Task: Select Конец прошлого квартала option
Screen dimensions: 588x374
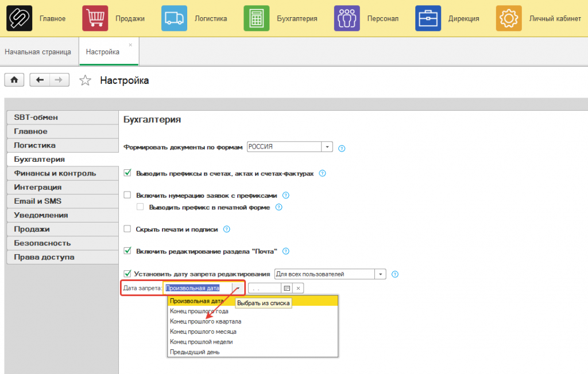Action: click(253, 322)
